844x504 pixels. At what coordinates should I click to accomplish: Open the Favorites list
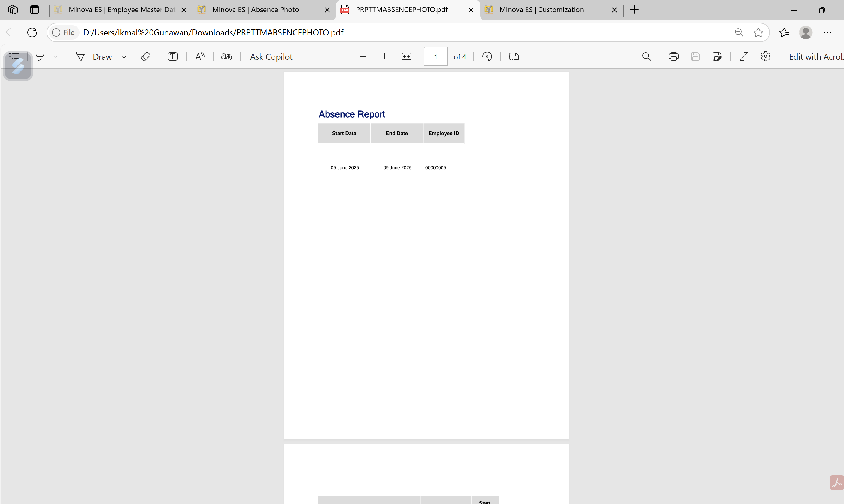(x=784, y=32)
